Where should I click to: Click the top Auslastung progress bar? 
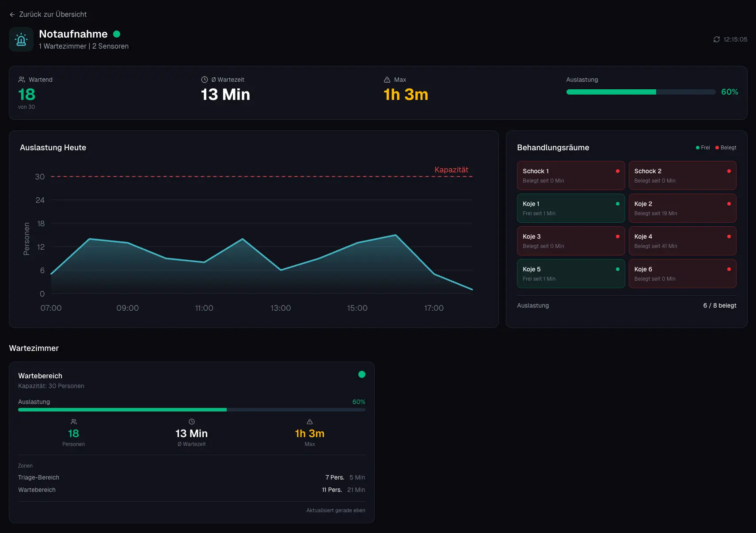[641, 92]
